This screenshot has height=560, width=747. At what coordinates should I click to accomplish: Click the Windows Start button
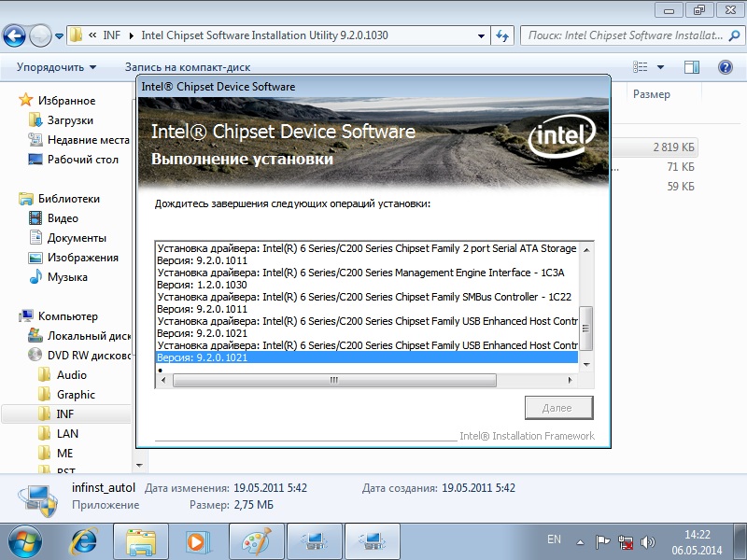point(25,542)
